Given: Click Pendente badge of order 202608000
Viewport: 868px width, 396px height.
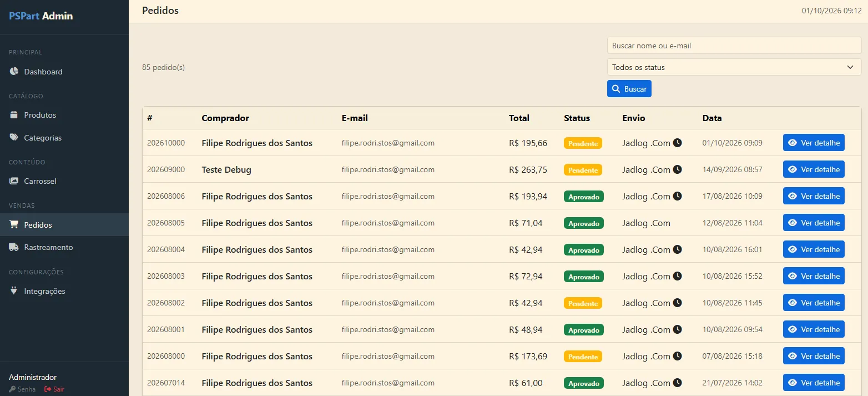Looking at the screenshot, I should (583, 357).
